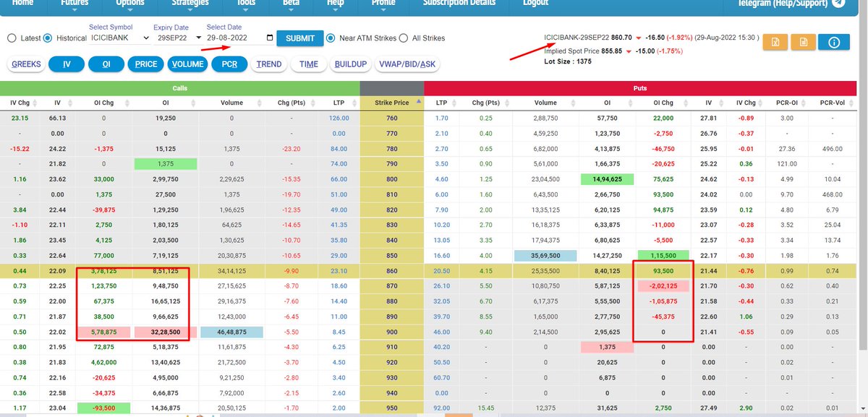Toggle the PCR column group
Viewport: 868px width, 417px height.
pos(230,64)
